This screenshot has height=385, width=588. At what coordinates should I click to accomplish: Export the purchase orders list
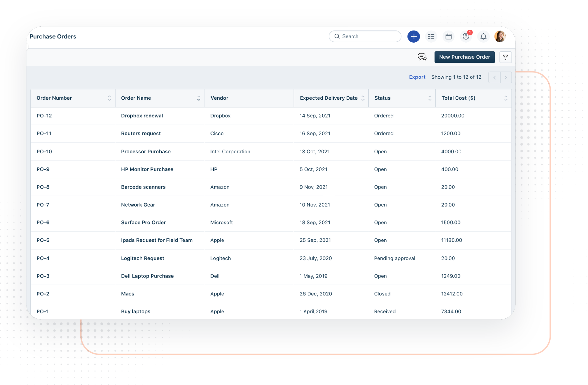[417, 77]
